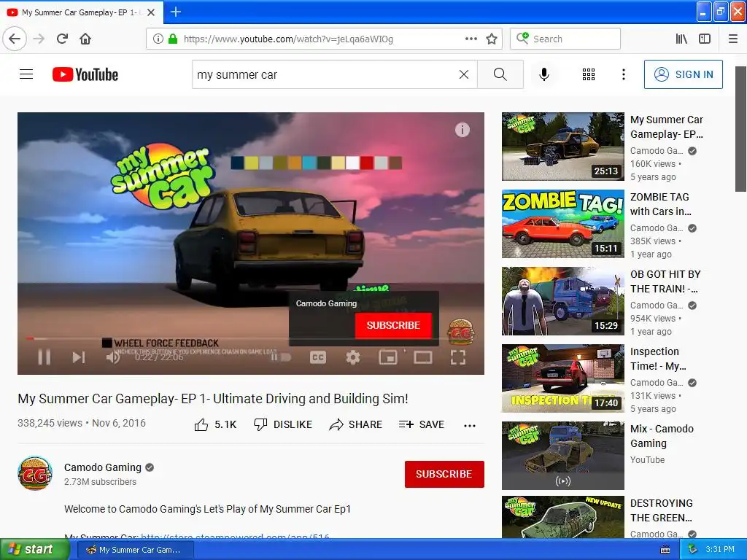Click the page vertical scrollbar
Image resolution: width=747 pixels, height=560 pixels.
[x=740, y=128]
